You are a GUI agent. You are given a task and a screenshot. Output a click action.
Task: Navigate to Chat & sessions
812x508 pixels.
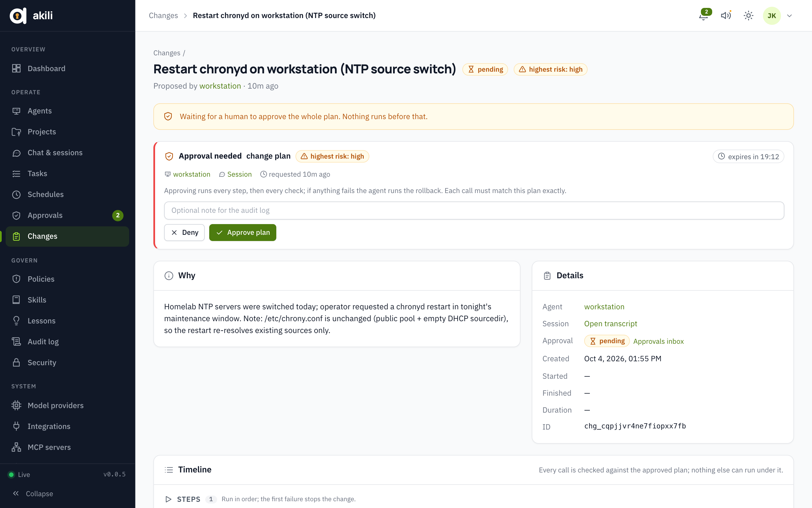click(x=67, y=152)
